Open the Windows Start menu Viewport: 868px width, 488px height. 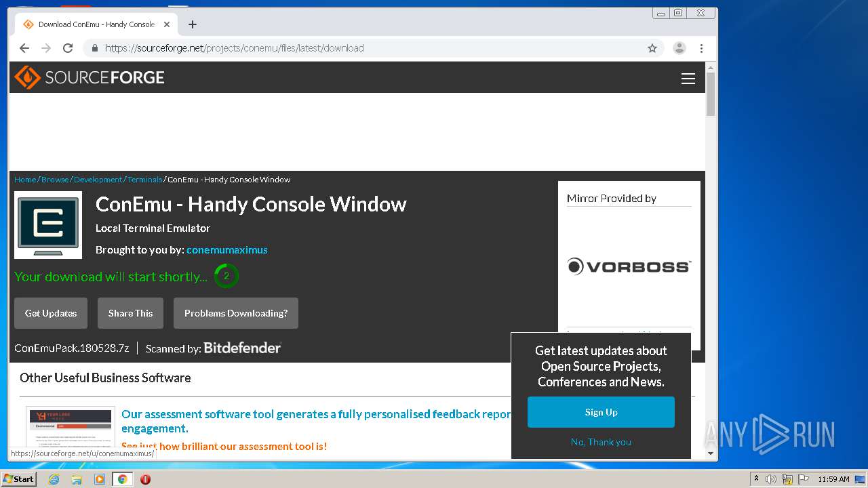click(19, 479)
